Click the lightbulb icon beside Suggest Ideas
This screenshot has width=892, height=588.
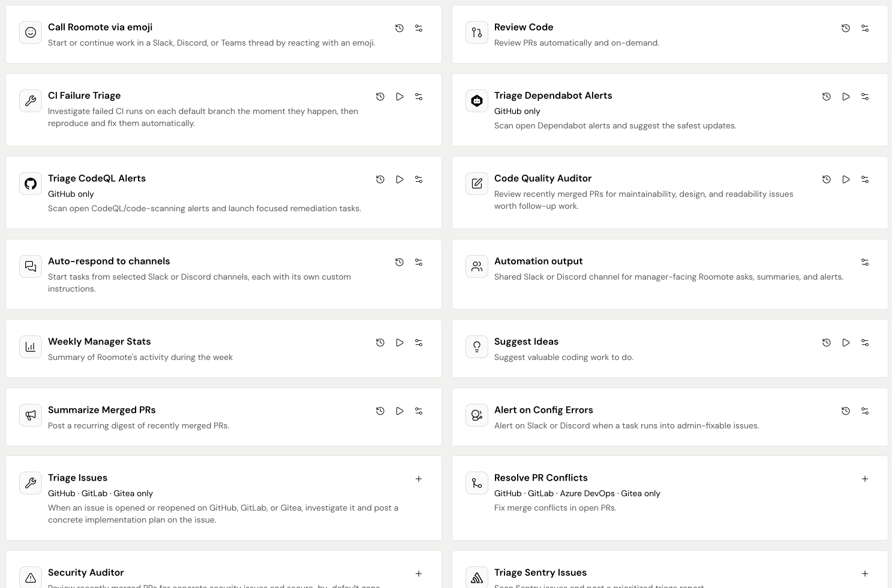click(x=477, y=347)
